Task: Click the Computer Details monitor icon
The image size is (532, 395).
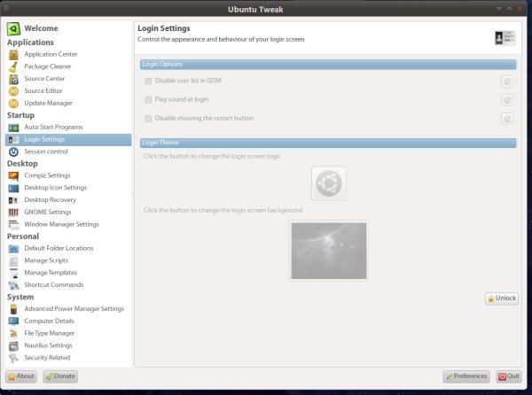Action: (x=13, y=321)
